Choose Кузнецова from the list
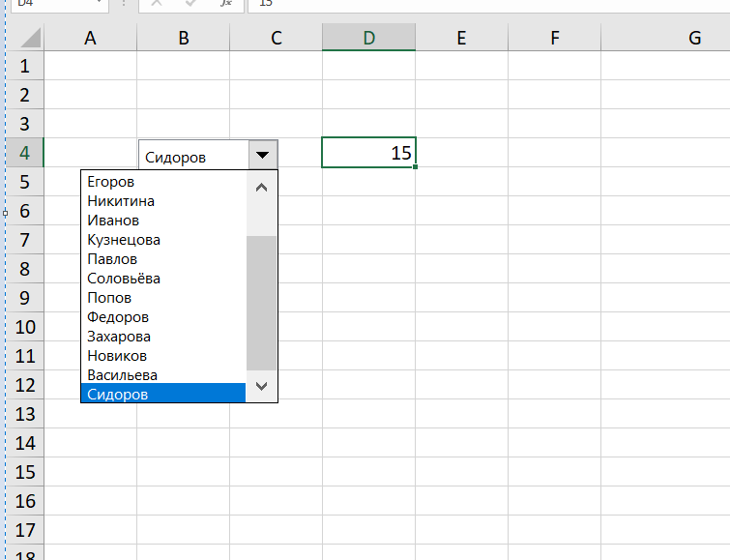The height and width of the screenshot is (560, 730). [x=163, y=240]
